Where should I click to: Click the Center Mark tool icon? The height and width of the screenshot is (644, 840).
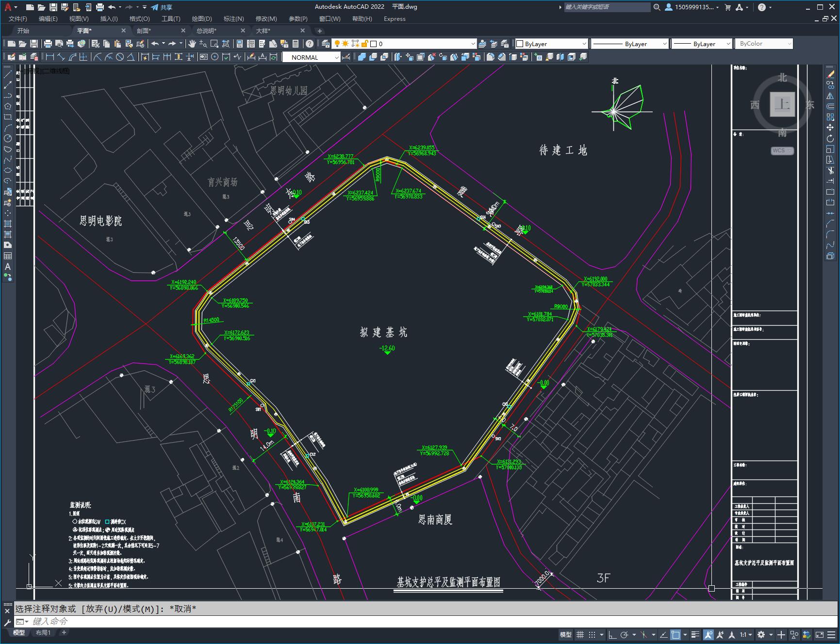(x=214, y=57)
